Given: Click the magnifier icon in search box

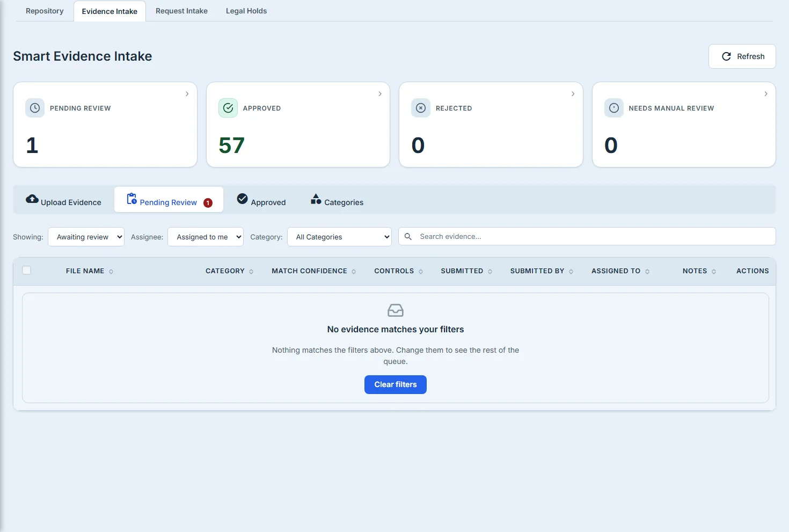Looking at the screenshot, I should pos(408,236).
